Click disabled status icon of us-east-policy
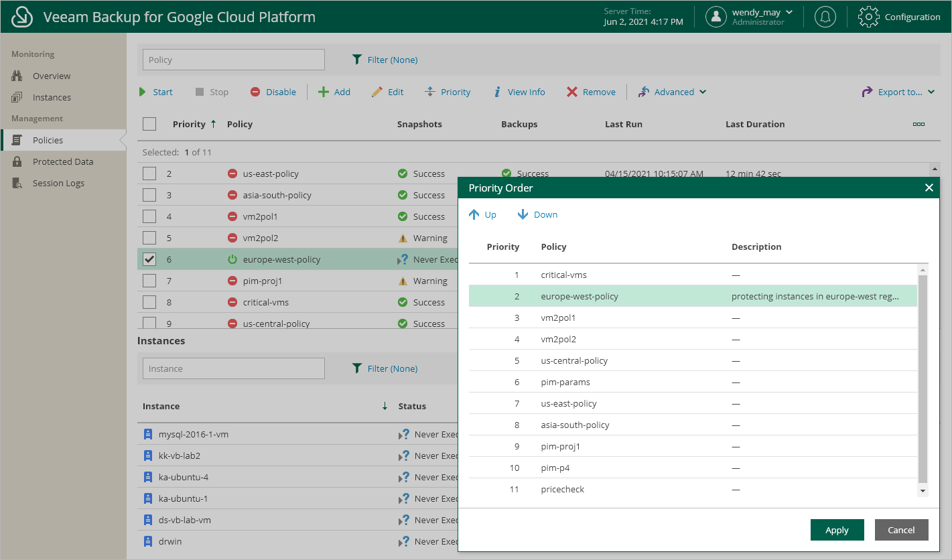 point(232,173)
